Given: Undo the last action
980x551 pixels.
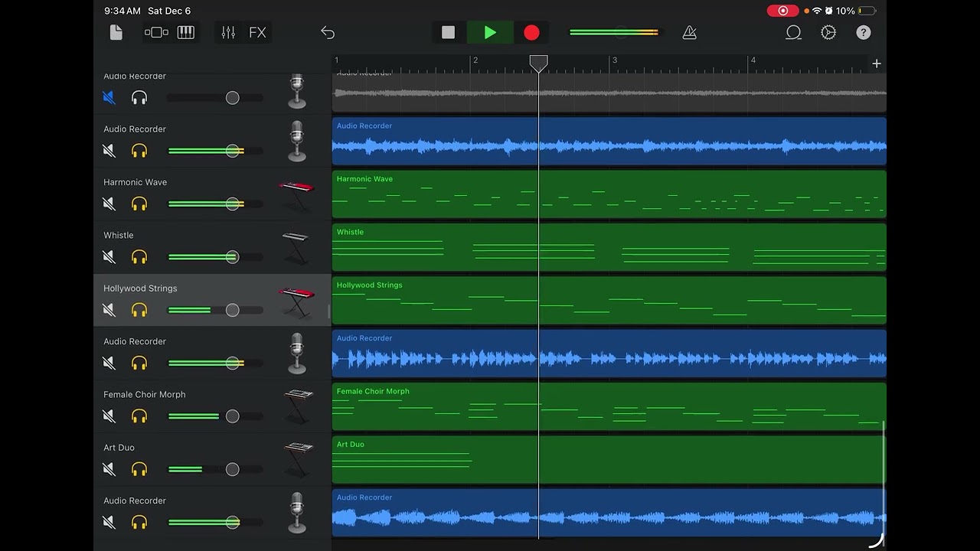Looking at the screenshot, I should click(x=328, y=32).
